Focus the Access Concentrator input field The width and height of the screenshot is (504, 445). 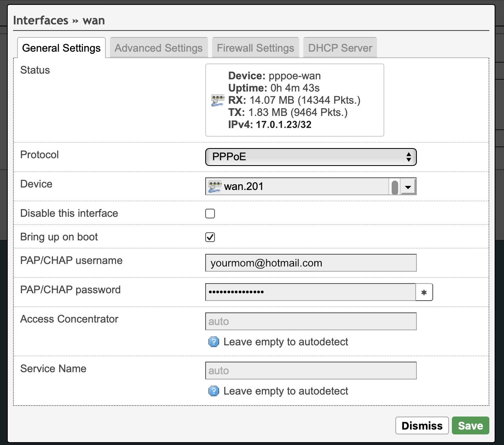pyautogui.click(x=311, y=321)
